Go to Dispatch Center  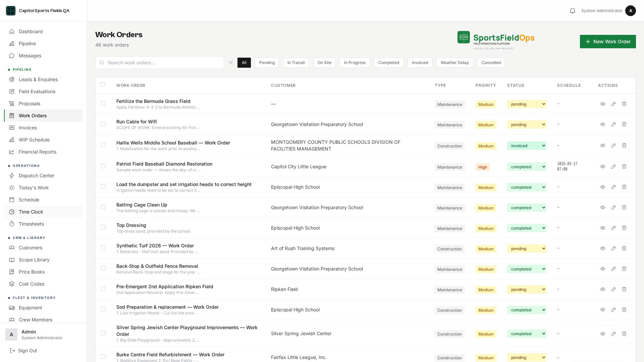point(43,176)
